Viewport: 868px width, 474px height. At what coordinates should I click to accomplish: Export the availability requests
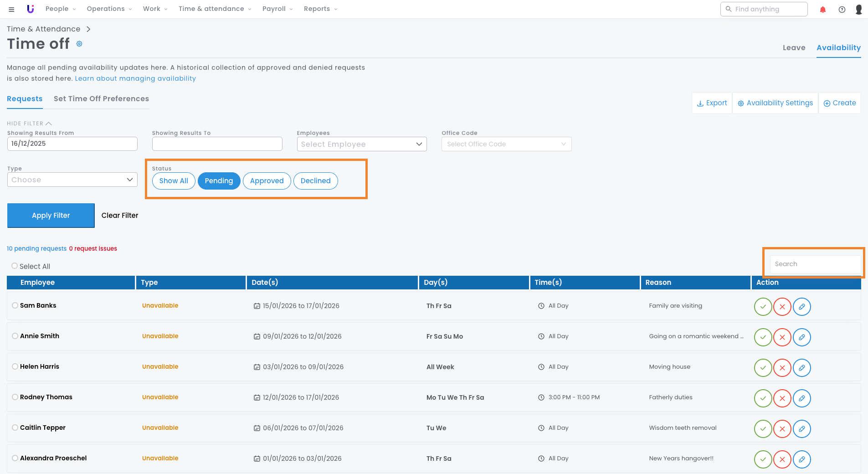point(712,103)
